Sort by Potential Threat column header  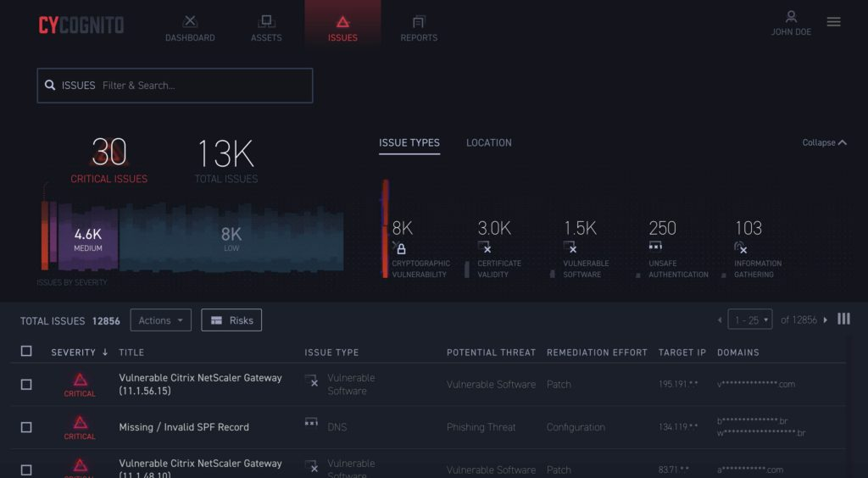tap(491, 353)
